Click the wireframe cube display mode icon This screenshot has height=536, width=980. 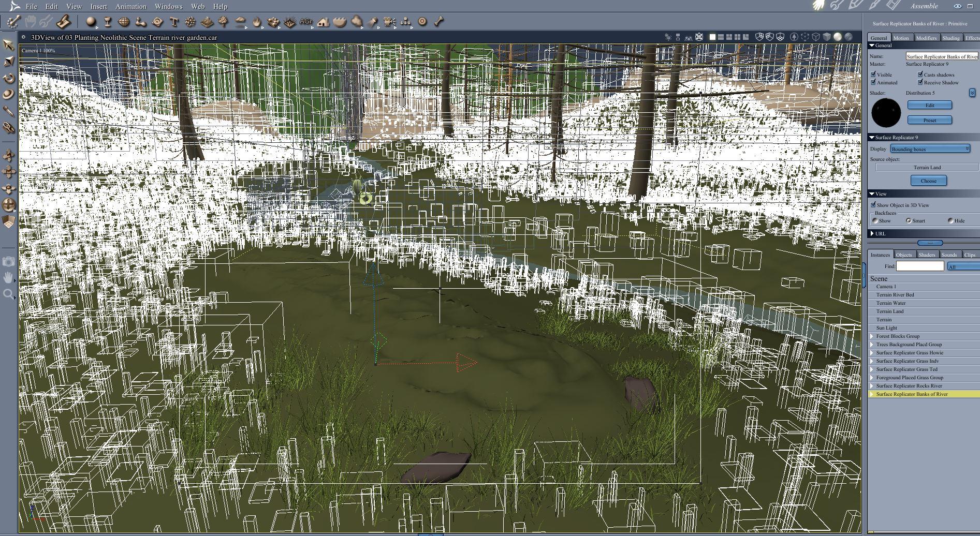click(x=816, y=37)
